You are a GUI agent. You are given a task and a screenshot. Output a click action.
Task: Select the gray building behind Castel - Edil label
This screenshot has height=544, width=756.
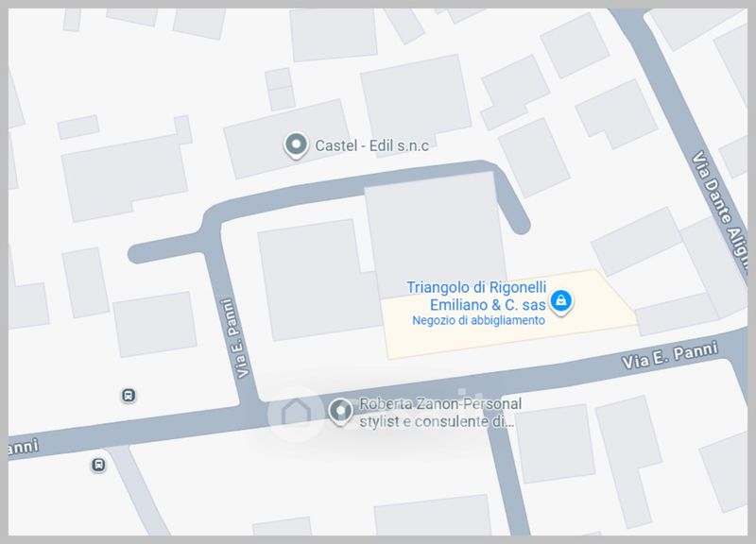click(287, 139)
